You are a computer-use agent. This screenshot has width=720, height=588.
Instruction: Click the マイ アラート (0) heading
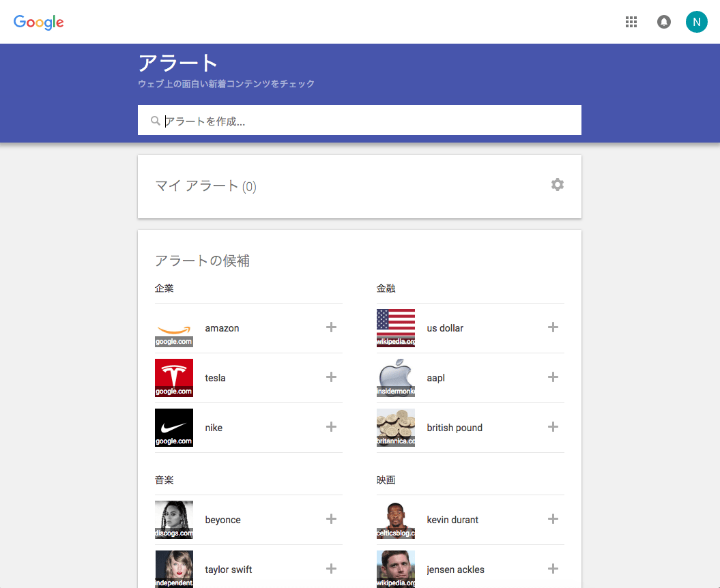[x=205, y=186]
